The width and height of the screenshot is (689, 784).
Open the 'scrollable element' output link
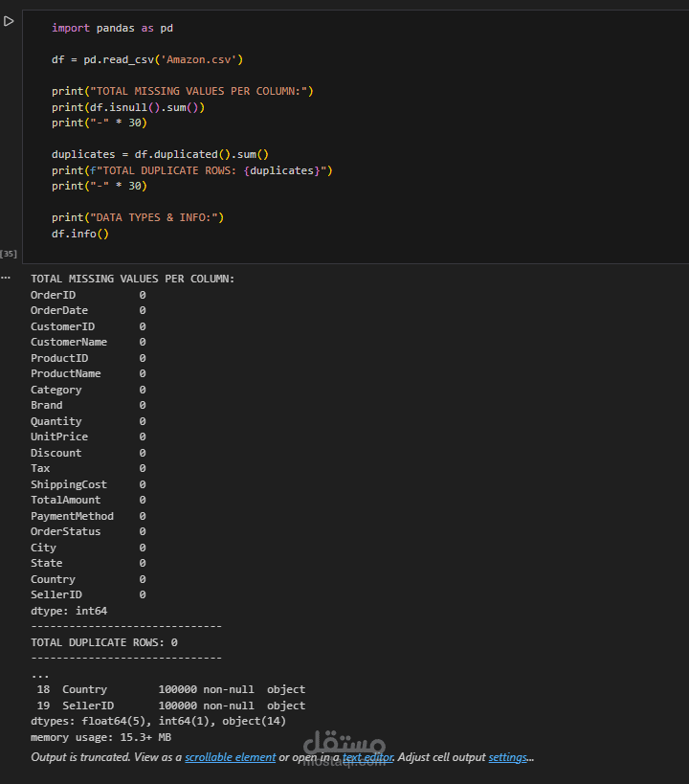[230, 757]
